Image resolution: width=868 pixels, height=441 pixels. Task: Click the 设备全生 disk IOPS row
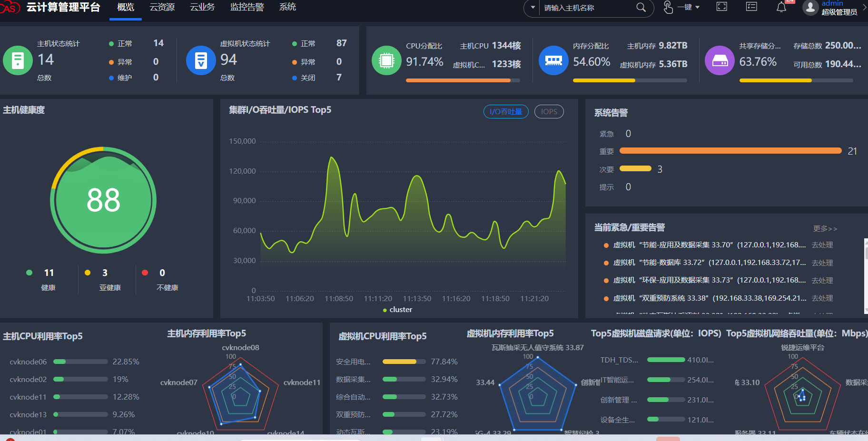tap(657, 420)
